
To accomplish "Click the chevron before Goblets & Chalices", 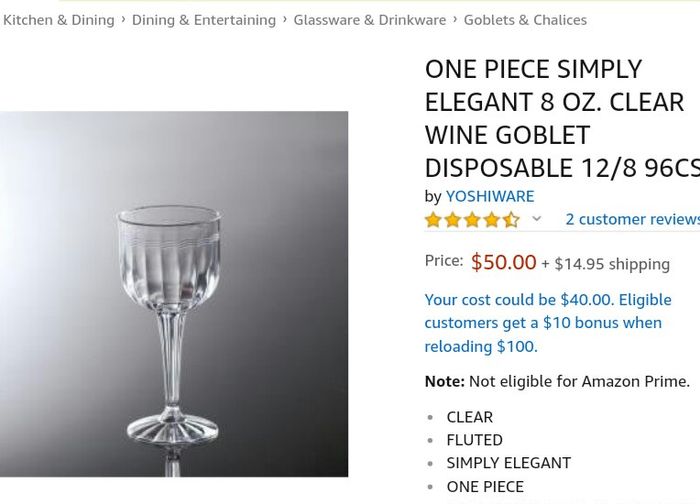I will 455,20.
